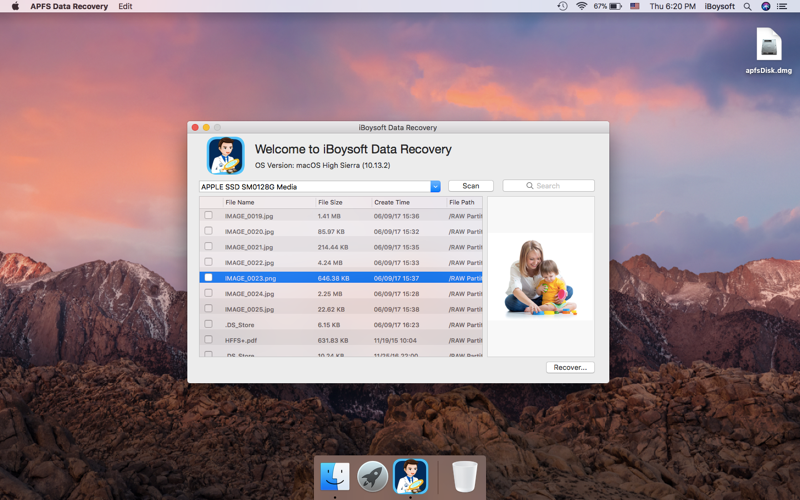Open Siri from the menu bar
800x500 pixels.
(766, 6)
